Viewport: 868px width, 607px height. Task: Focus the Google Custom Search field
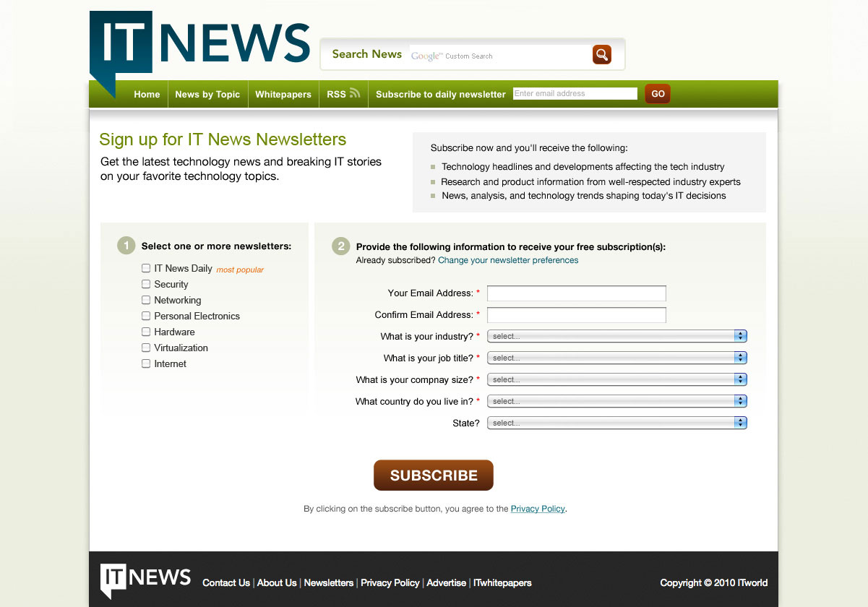tap(499, 56)
